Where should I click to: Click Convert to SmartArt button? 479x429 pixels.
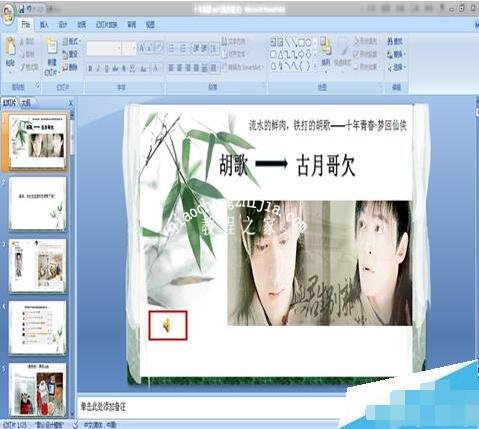tap(242, 67)
